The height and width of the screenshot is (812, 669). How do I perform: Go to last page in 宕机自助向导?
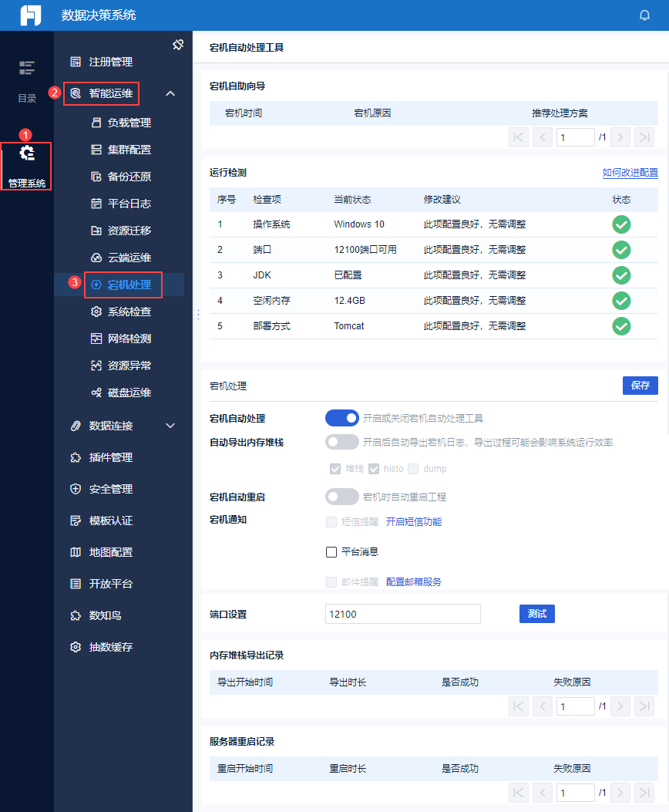[644, 137]
